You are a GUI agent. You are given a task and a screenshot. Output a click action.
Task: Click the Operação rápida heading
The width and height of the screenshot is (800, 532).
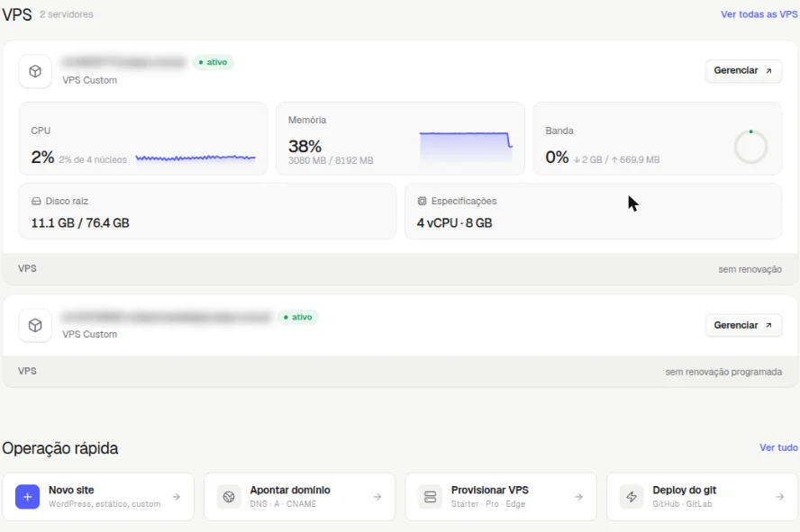(60, 448)
